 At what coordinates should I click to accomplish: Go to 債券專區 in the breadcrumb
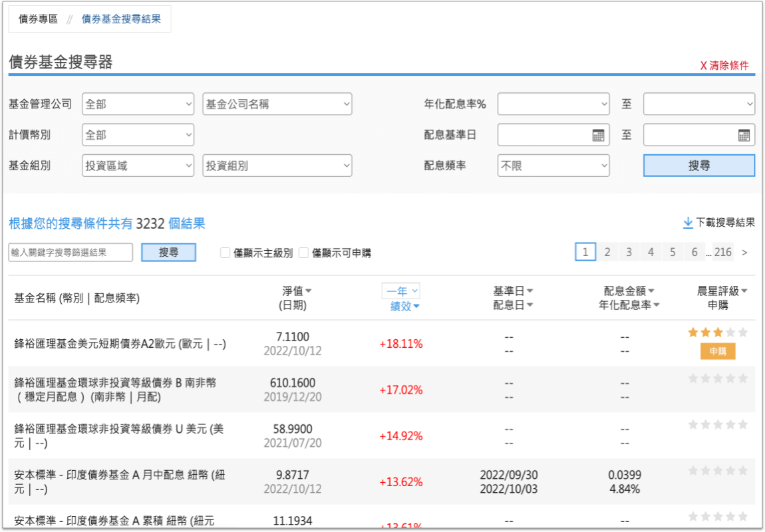pos(38,19)
